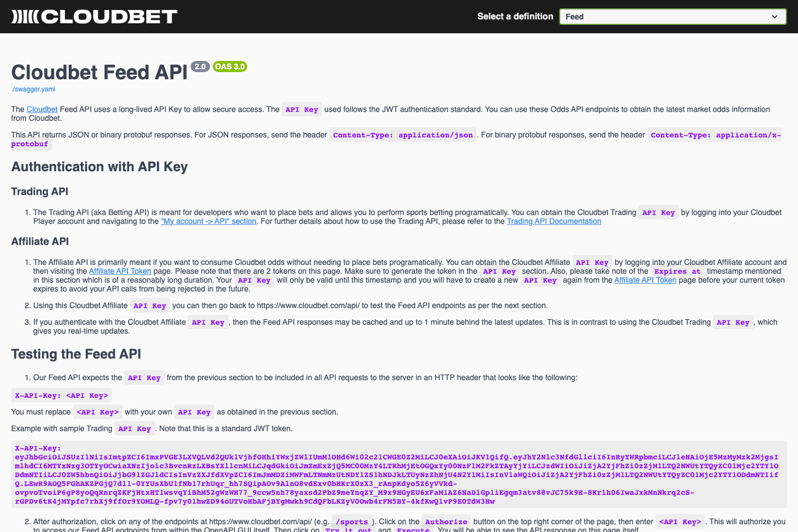Open the first Affiliate API Token link

click(x=120, y=271)
